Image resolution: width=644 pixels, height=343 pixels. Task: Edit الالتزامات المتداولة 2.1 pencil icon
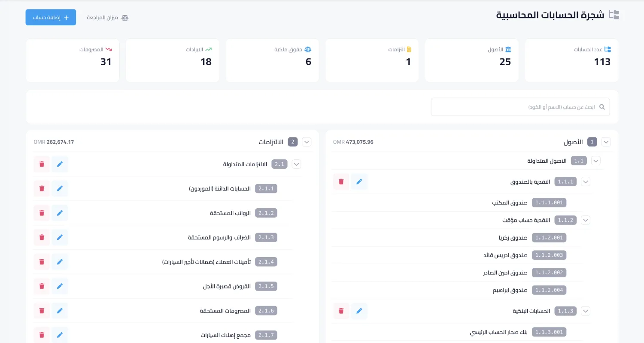click(x=60, y=164)
